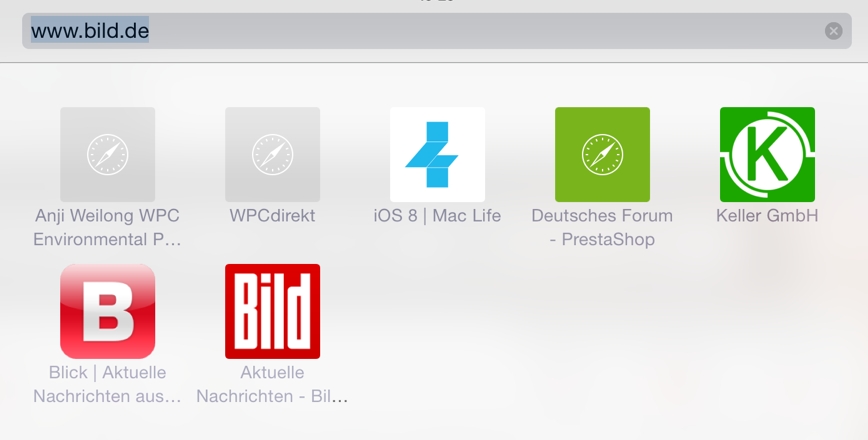This screenshot has width=868, height=440.
Task: Click the www.bild.de address field
Action: pyautogui.click(x=437, y=31)
